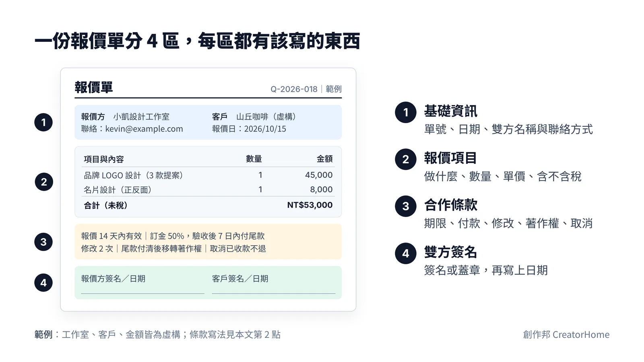
Task: Click number 2 circle beside 報價項目 heading
Action: point(405,159)
